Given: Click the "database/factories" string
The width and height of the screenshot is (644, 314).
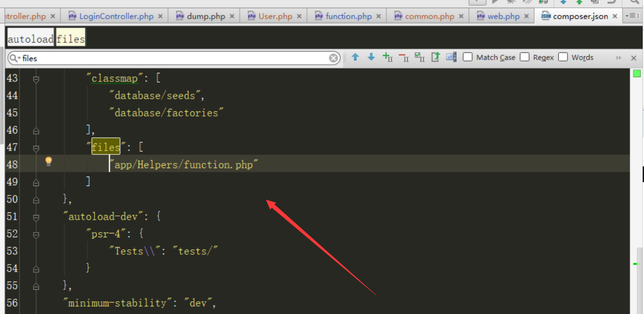Looking at the screenshot, I should tap(166, 113).
